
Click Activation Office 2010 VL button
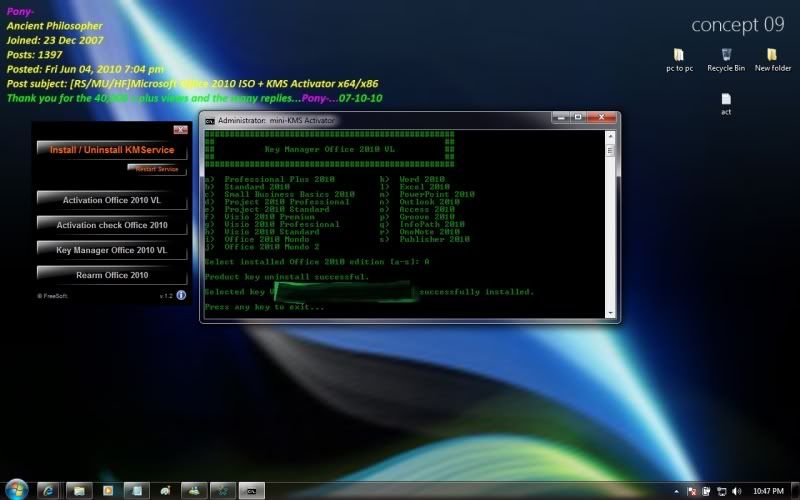112,200
